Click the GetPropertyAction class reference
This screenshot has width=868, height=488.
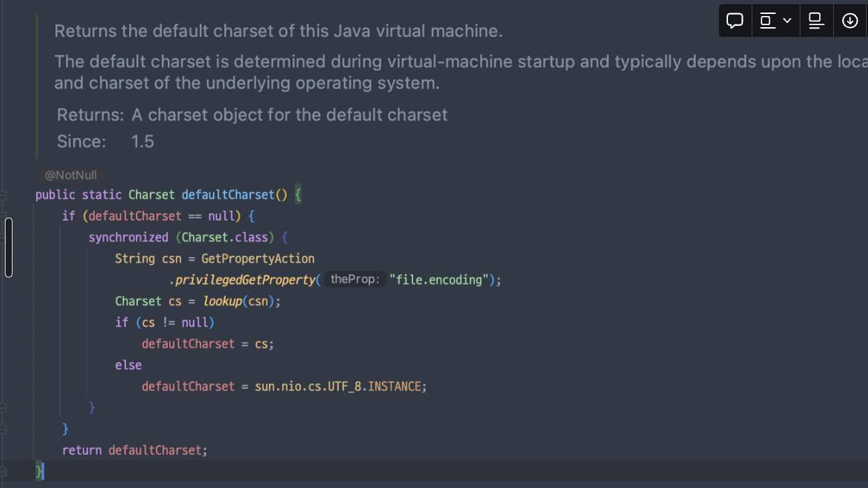[258, 259]
